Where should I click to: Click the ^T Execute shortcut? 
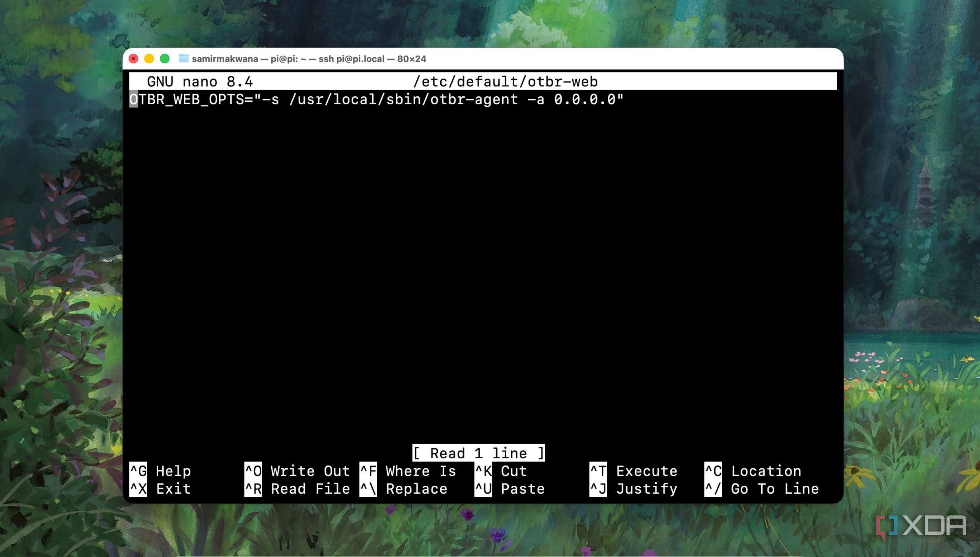click(633, 471)
